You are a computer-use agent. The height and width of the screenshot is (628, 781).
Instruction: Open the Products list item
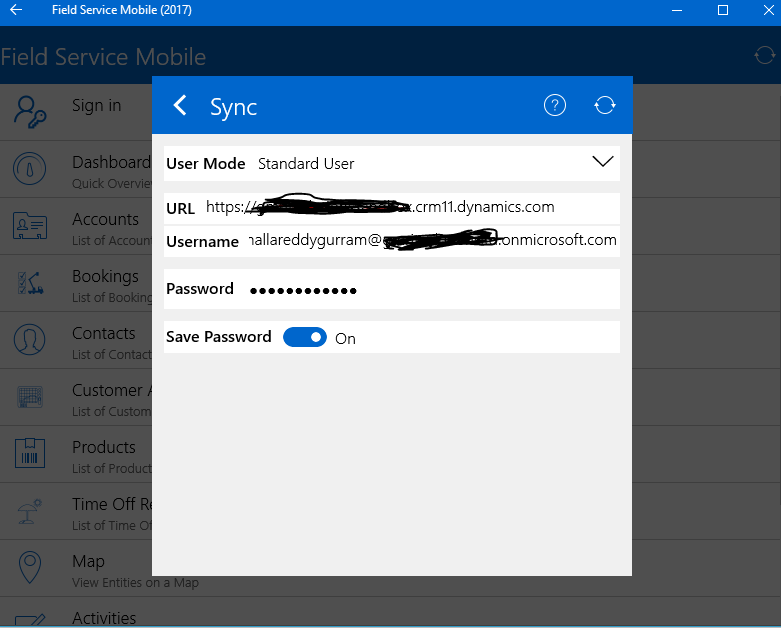pos(76,454)
